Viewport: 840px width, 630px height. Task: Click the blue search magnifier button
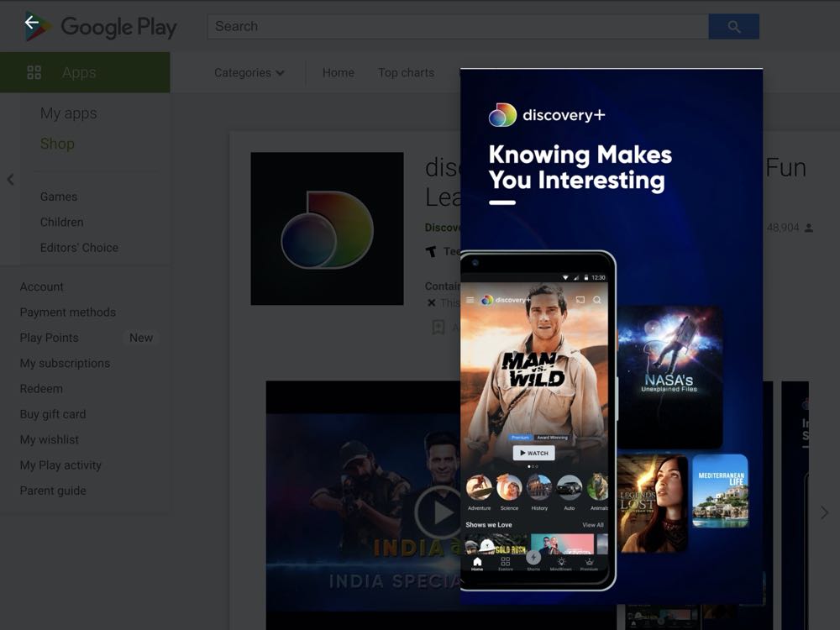(x=733, y=26)
